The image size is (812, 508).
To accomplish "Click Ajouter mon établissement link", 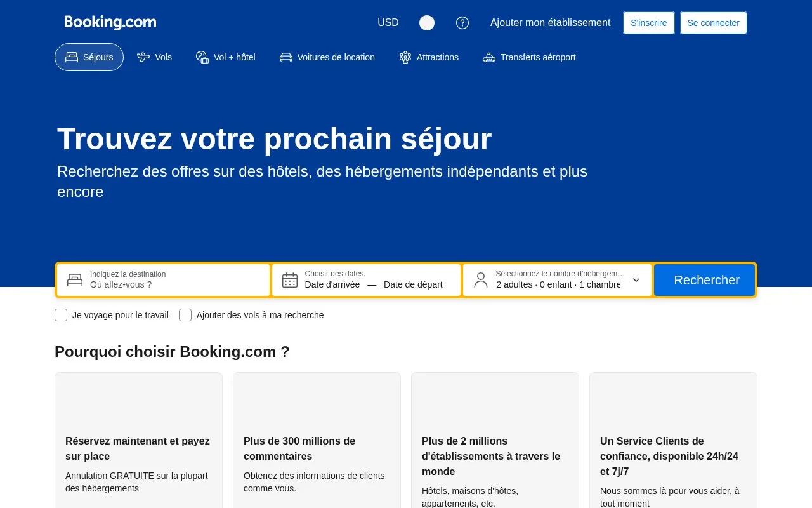I will coord(550,23).
